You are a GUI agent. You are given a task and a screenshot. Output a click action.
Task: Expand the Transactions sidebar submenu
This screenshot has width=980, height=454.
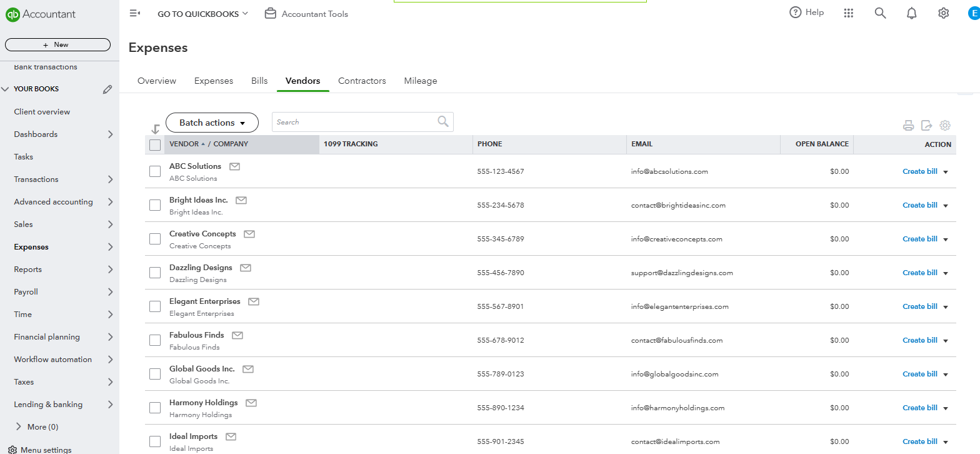tap(110, 179)
